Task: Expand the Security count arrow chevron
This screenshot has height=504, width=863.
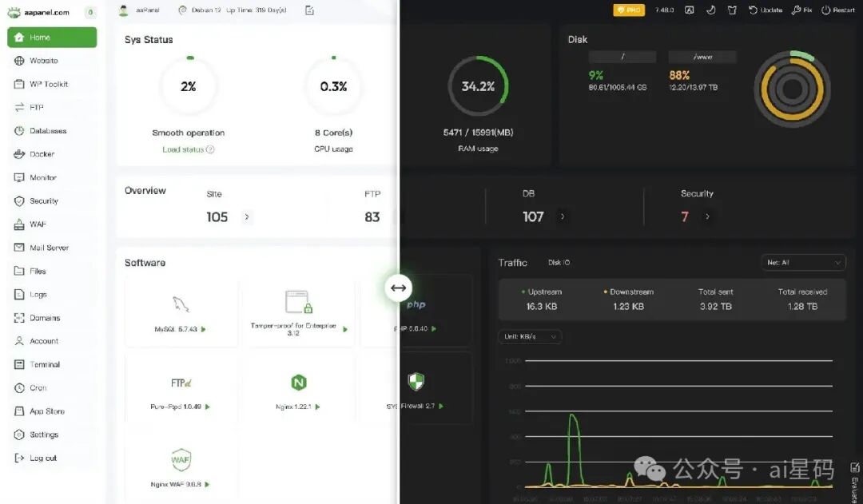Action: (707, 216)
